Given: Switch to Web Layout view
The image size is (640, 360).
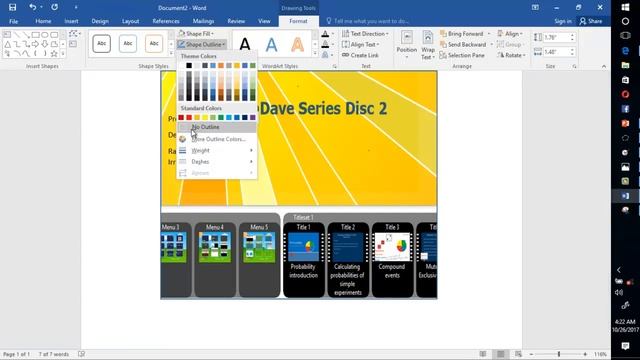Looking at the screenshot, I should click(x=518, y=354).
